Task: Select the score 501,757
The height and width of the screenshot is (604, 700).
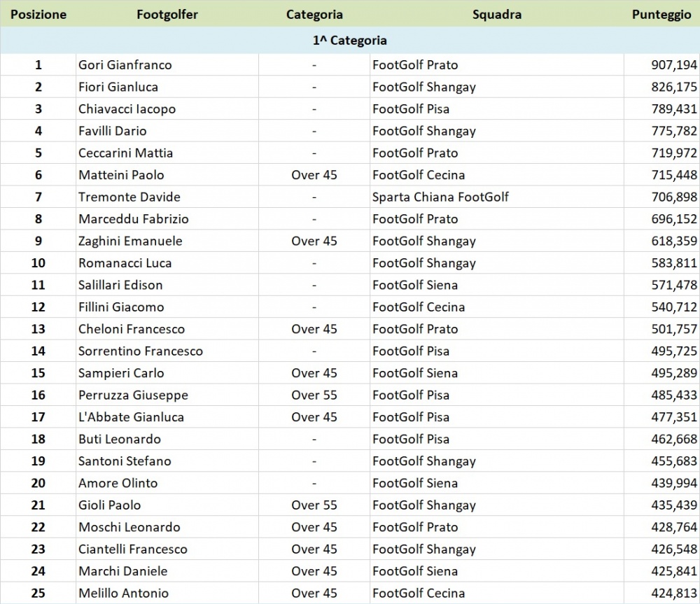Action: click(x=674, y=329)
